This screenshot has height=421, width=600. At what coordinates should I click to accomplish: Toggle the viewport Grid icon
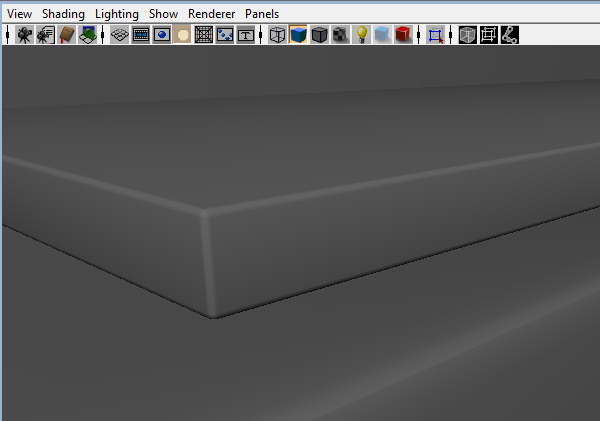pos(120,35)
